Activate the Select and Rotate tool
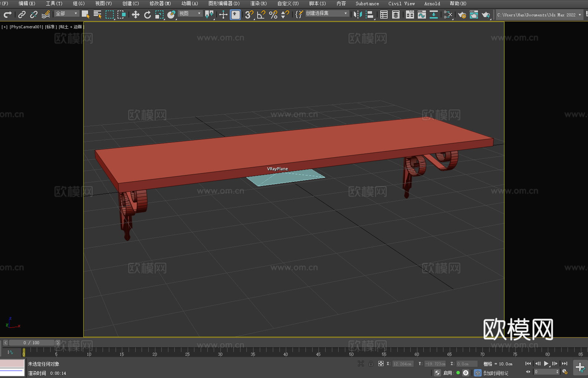Image resolution: width=588 pixels, height=378 pixels. 148,14
